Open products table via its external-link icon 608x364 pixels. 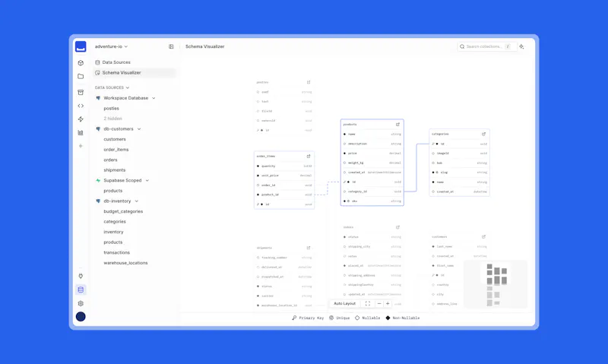(397, 125)
